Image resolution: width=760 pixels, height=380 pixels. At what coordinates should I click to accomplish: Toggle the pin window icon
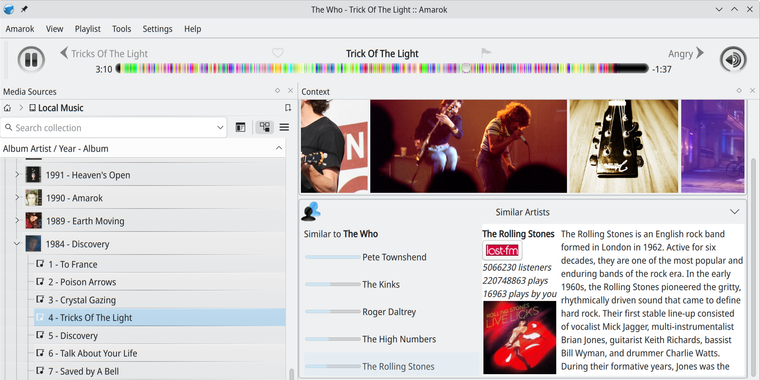[x=24, y=9]
